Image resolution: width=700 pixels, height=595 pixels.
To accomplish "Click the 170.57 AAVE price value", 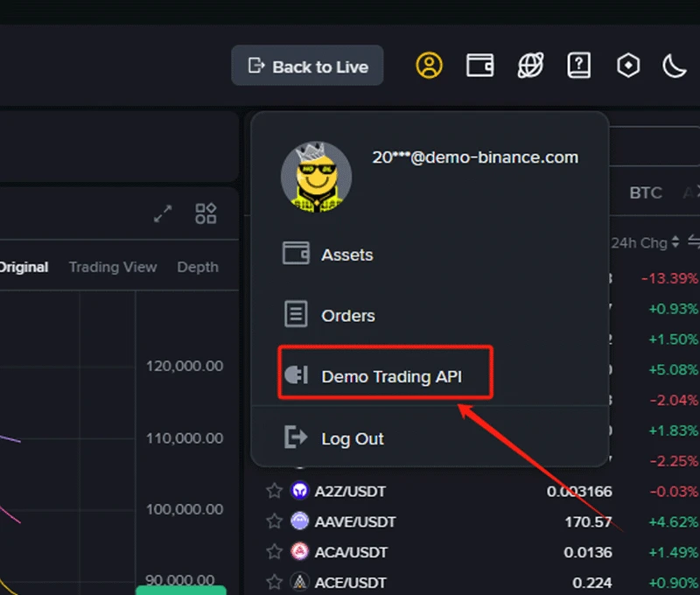I will (588, 521).
